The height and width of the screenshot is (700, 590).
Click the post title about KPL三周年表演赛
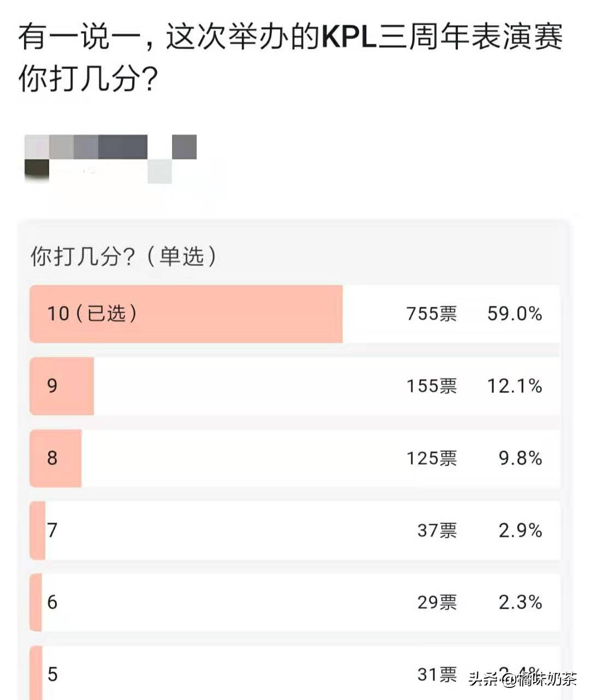[290, 58]
